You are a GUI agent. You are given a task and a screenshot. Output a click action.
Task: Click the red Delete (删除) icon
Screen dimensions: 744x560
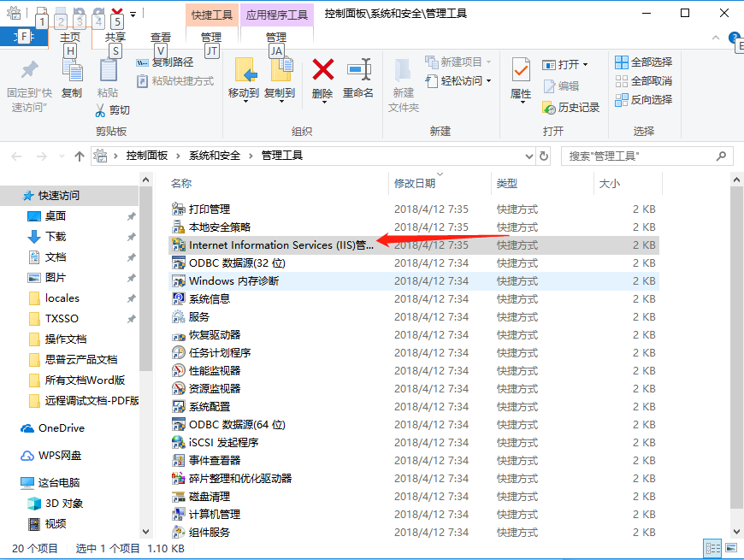pyautogui.click(x=322, y=70)
